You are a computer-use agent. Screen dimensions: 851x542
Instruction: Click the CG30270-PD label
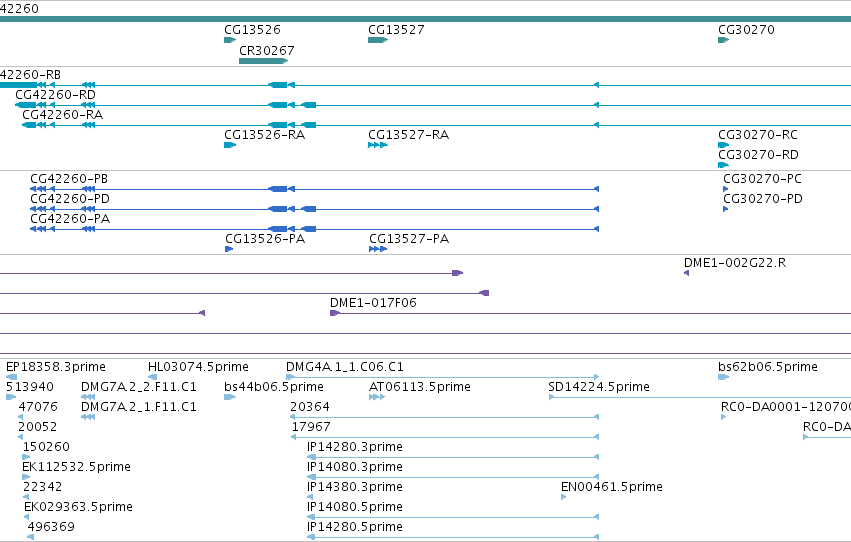point(763,199)
